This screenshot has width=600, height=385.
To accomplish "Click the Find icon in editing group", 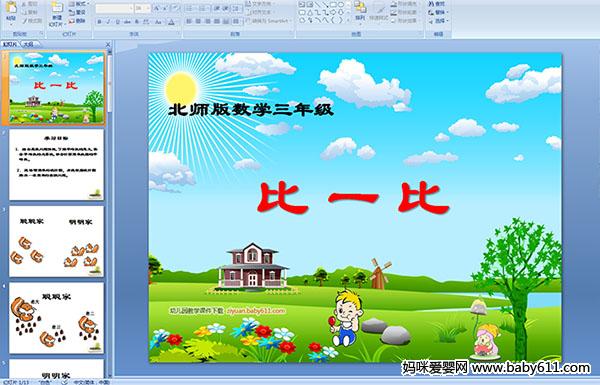I will tap(437, 4).
